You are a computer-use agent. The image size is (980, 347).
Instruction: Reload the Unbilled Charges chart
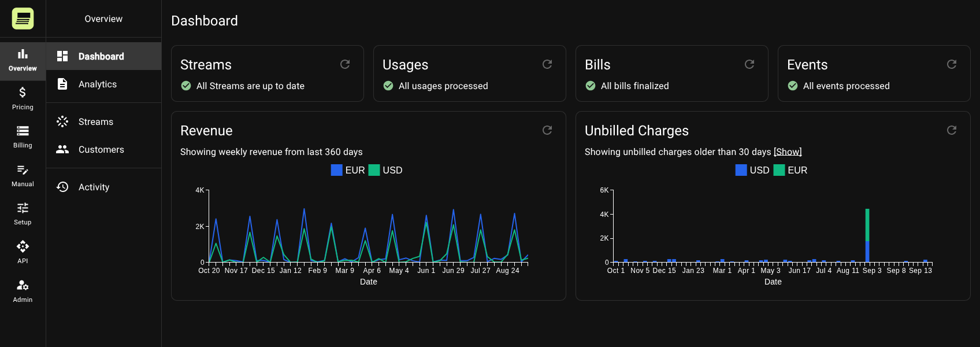(x=952, y=130)
